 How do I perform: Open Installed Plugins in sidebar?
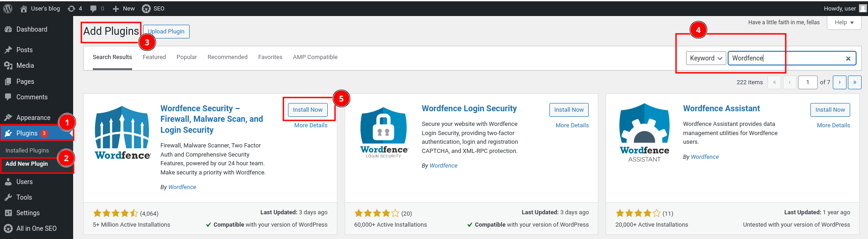(27, 150)
